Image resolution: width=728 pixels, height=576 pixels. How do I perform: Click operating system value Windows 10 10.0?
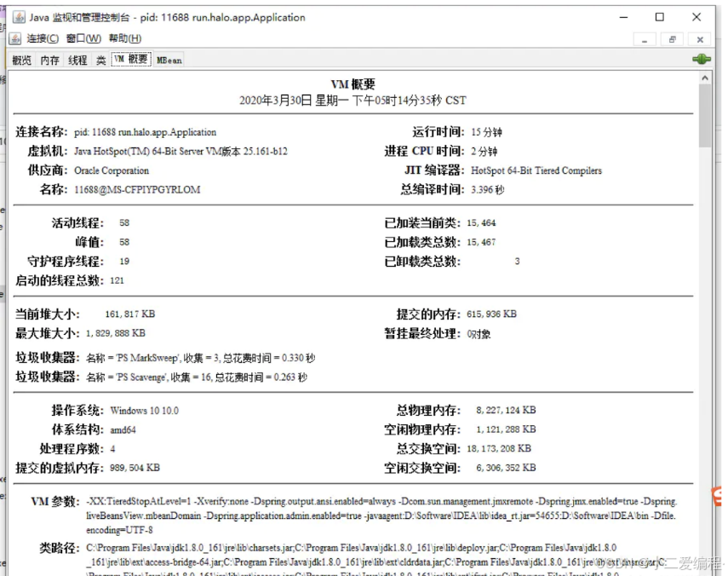pos(145,411)
